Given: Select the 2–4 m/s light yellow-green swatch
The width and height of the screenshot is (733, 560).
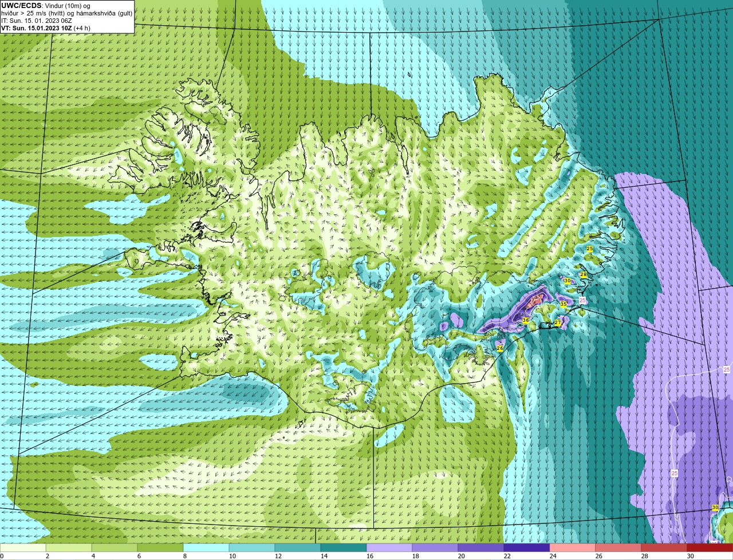Looking at the screenshot, I should click(x=69, y=548).
